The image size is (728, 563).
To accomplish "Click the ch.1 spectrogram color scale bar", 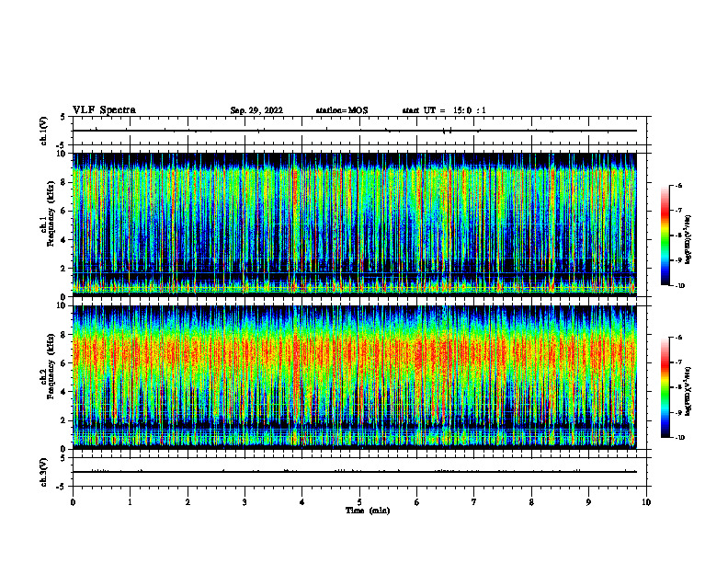I will point(665,236).
